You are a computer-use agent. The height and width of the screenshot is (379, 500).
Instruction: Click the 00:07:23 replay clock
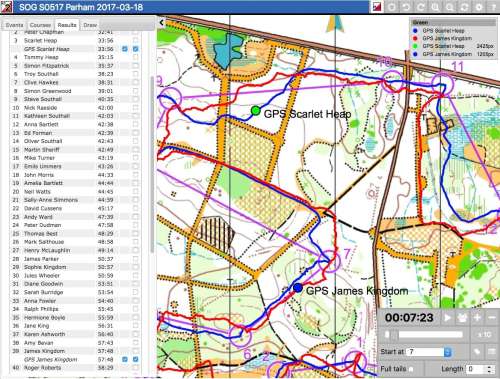[x=409, y=317]
